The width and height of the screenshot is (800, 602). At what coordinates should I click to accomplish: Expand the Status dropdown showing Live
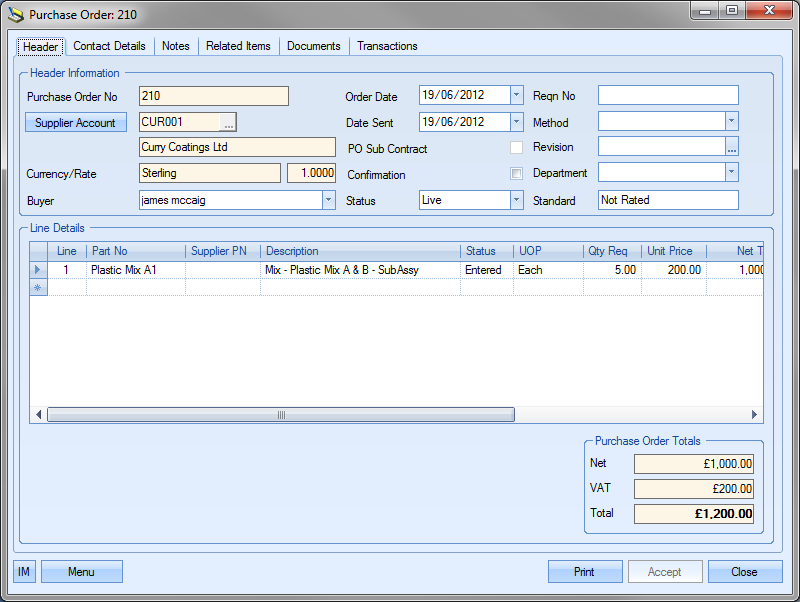pos(516,200)
